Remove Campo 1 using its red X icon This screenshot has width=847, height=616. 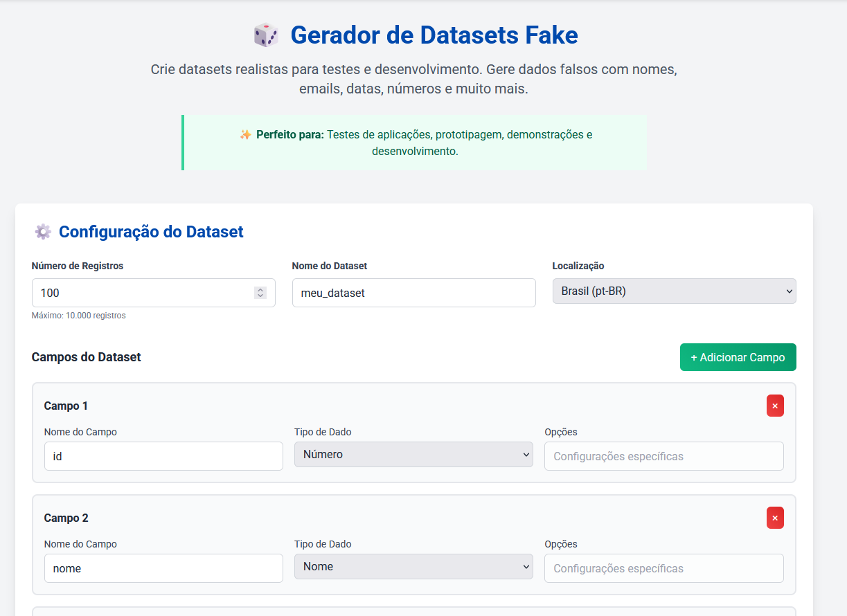[x=774, y=406]
